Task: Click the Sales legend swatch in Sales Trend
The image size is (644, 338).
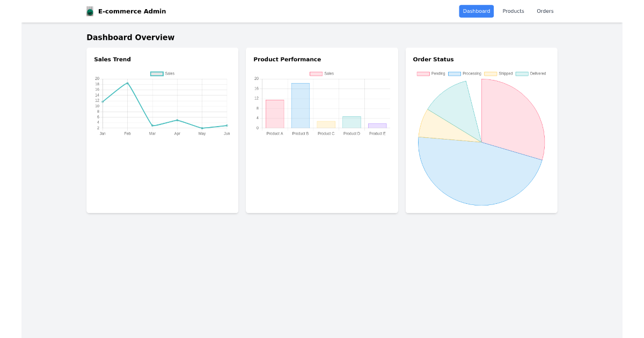Action: click(x=156, y=74)
